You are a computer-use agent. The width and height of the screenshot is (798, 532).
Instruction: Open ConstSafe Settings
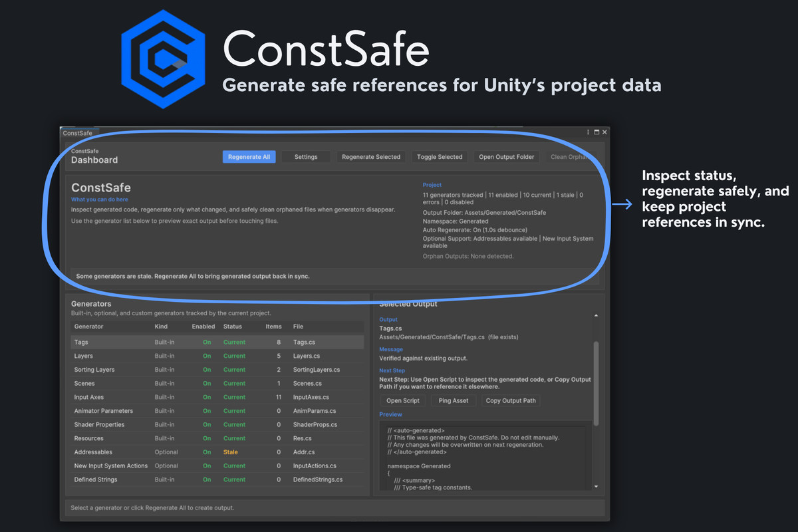click(x=306, y=157)
